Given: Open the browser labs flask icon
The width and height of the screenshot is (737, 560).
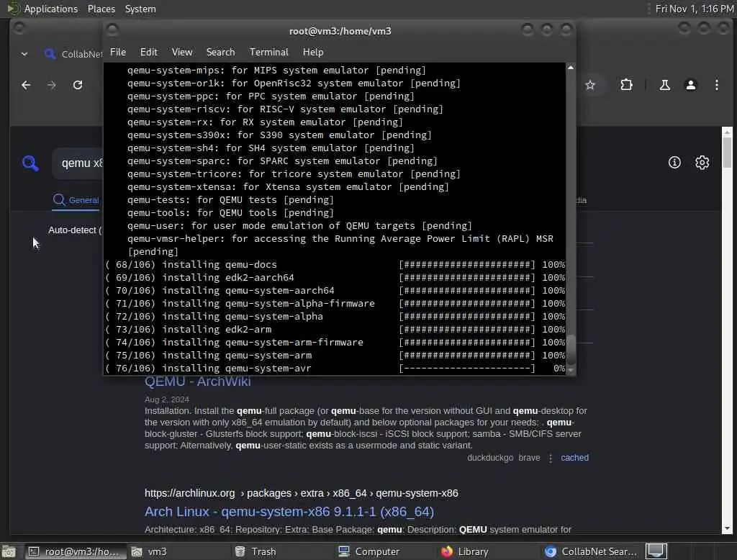Looking at the screenshot, I should [664, 85].
